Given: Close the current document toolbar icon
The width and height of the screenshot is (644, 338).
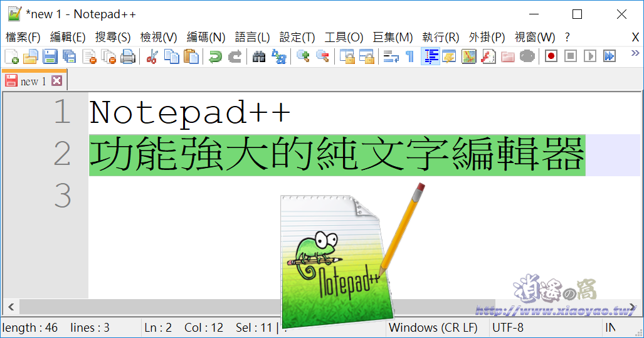Looking at the screenshot, I should (88, 56).
